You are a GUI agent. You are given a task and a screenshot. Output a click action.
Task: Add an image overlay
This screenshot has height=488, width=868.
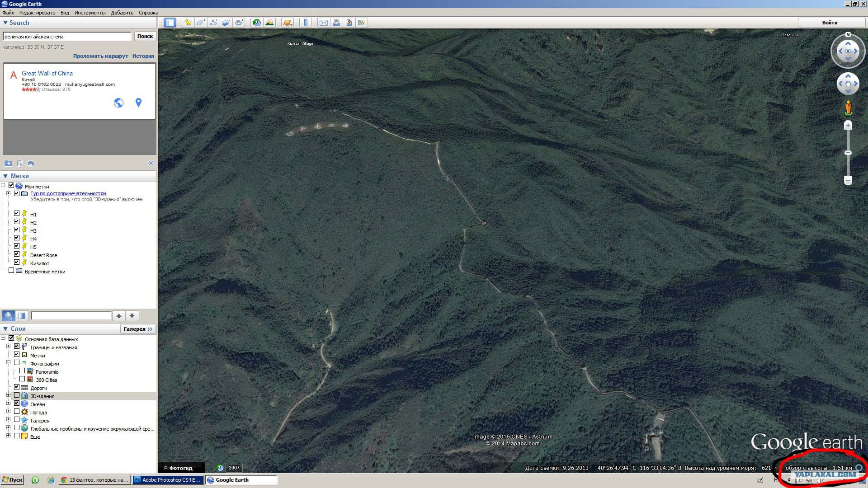coord(226,23)
